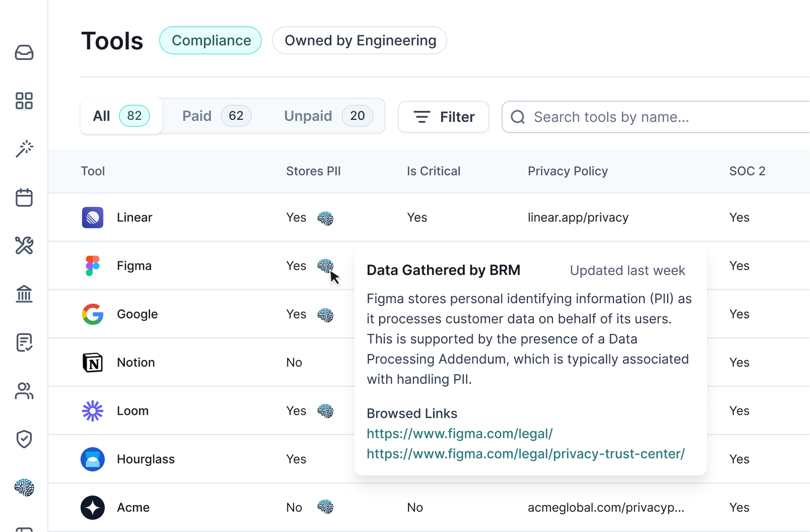The height and width of the screenshot is (532, 810).
Task: Click the Figma app logo
Action: pyautogui.click(x=93, y=266)
